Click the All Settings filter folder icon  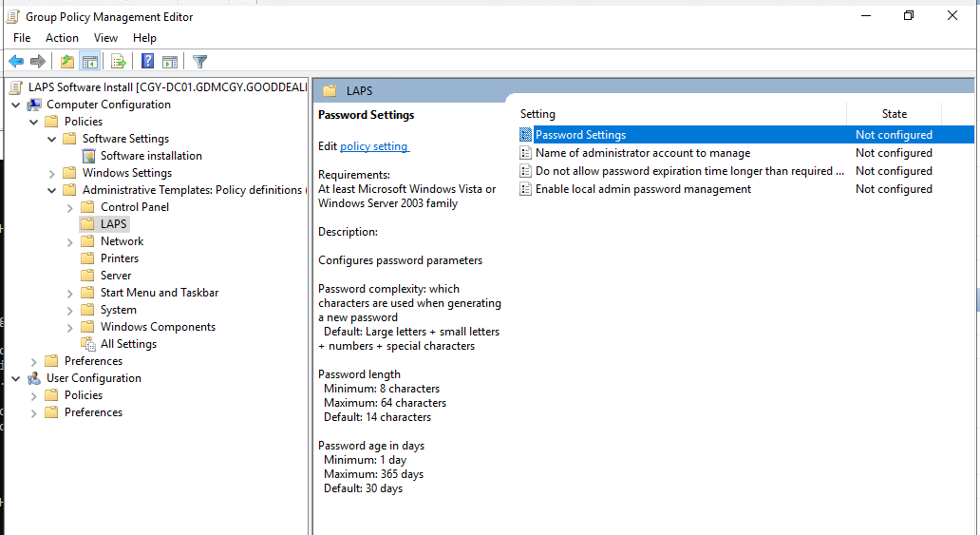point(88,344)
